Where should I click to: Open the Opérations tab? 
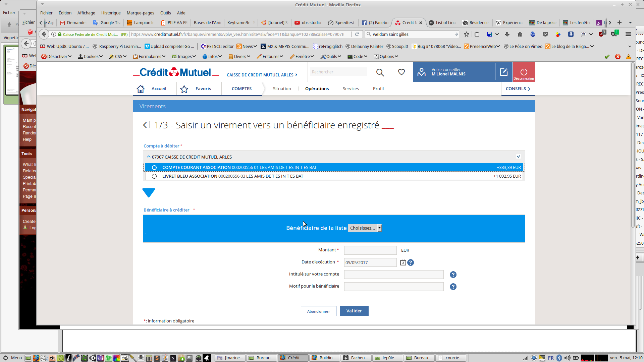click(317, 89)
